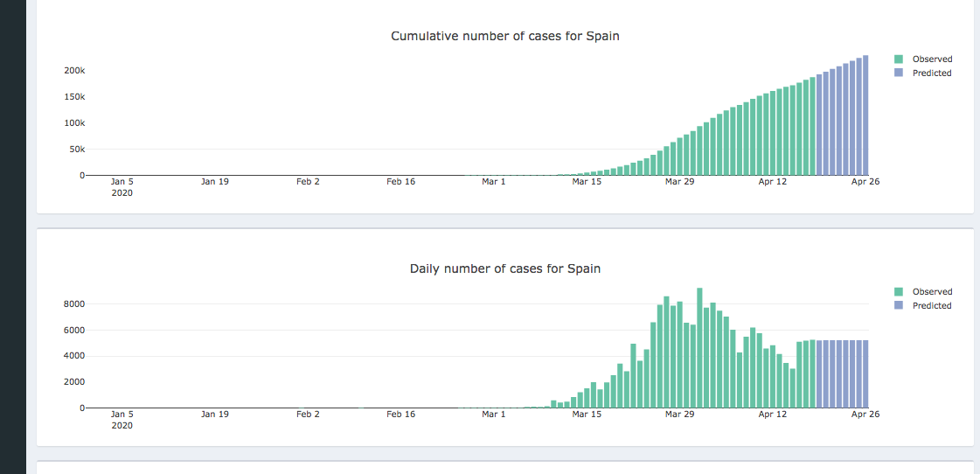
Task: Click the 'Daily number of cases for Spain' title
Action: (504, 268)
